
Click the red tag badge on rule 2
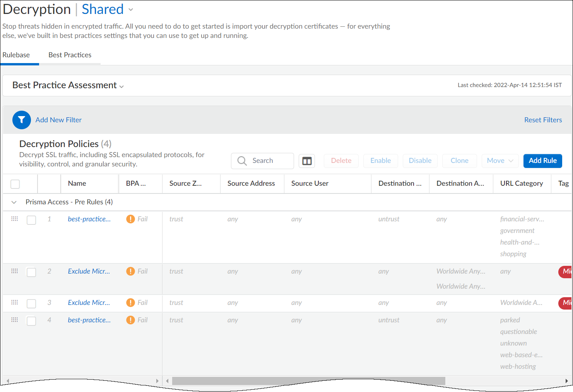(x=565, y=272)
